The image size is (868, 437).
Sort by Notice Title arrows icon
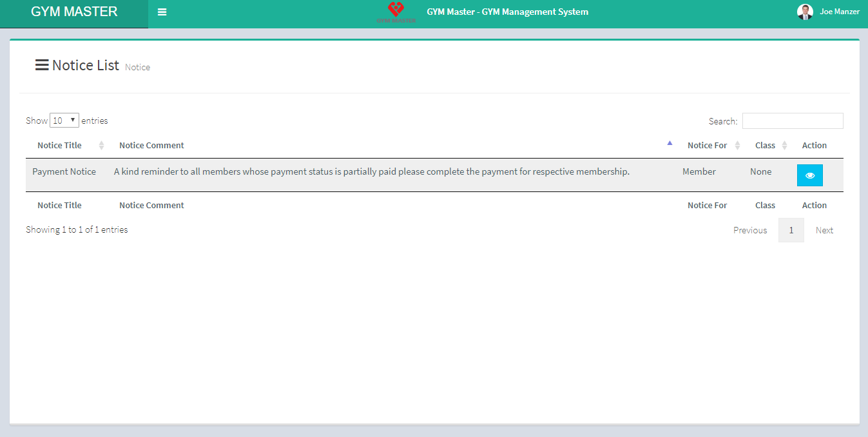tap(101, 146)
